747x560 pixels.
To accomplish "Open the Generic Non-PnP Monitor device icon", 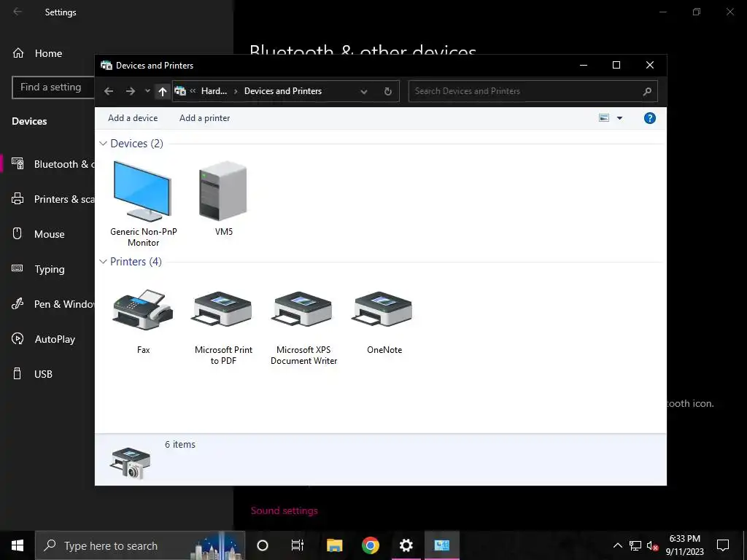I will click(x=142, y=191).
